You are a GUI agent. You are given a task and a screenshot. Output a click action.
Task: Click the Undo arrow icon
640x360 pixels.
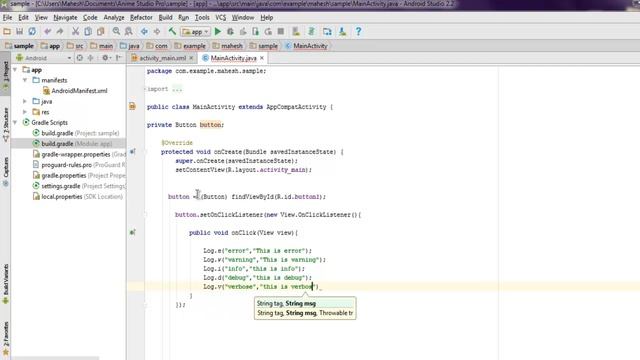(x=48, y=31)
